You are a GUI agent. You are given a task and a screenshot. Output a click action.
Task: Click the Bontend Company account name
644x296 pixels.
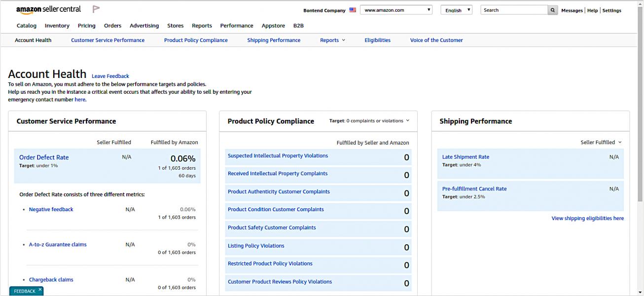pos(324,10)
